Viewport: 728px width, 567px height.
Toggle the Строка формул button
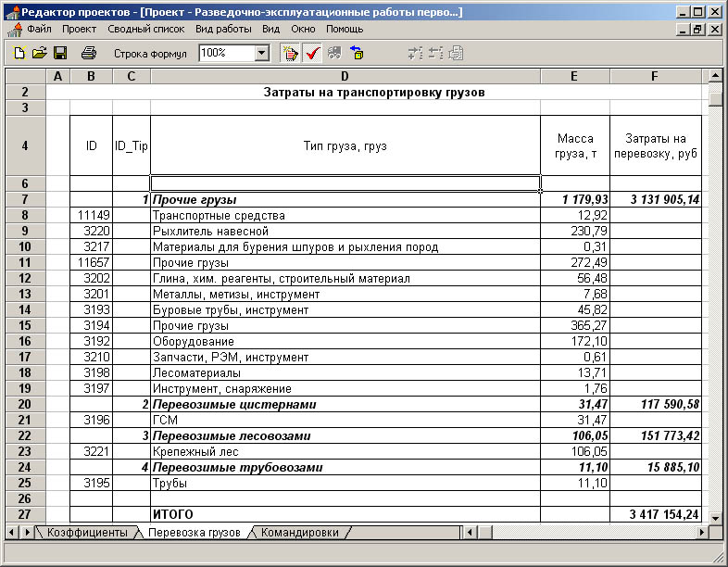point(150,54)
